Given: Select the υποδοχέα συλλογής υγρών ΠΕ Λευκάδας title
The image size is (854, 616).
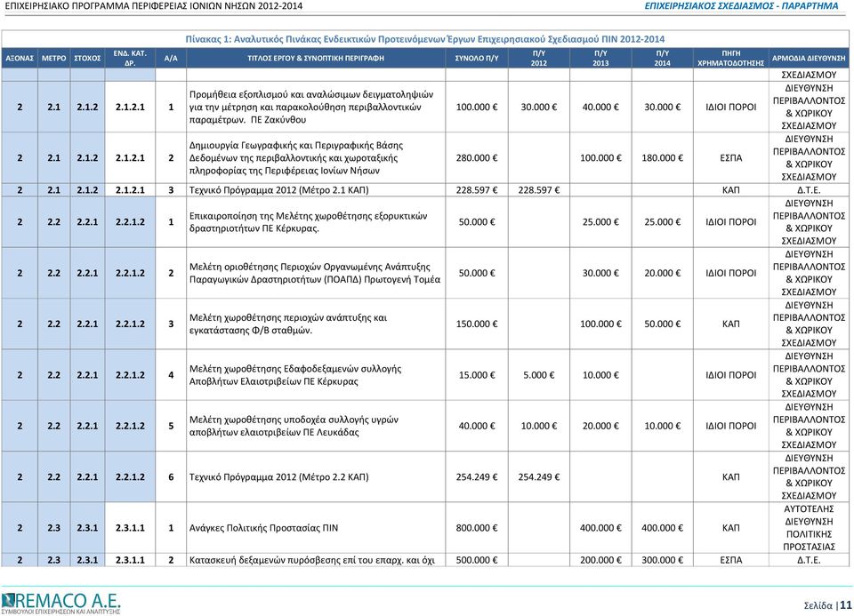Looking at the screenshot, I should pos(294,426).
